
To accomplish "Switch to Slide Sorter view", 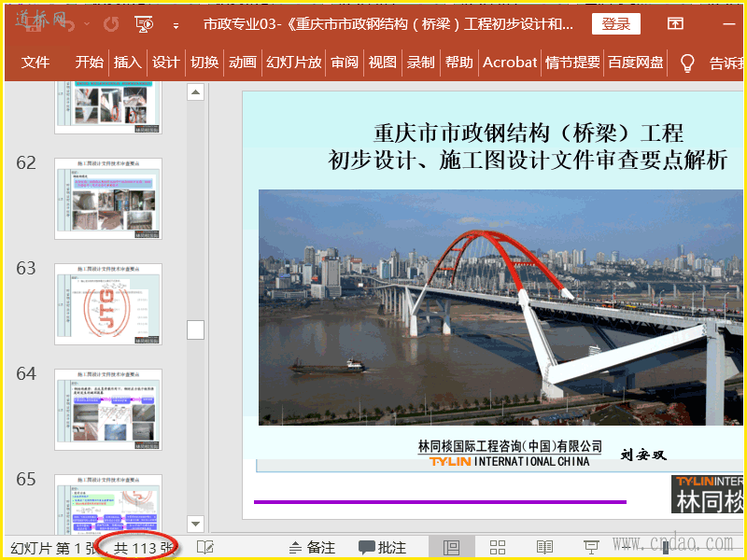I will [498, 547].
